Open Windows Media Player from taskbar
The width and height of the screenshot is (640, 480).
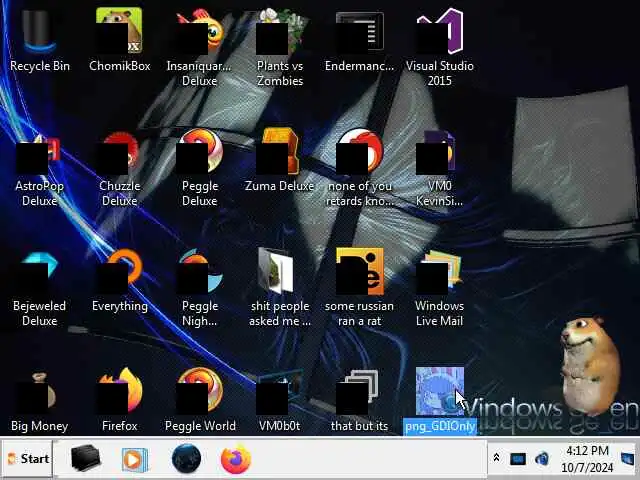[135, 460]
